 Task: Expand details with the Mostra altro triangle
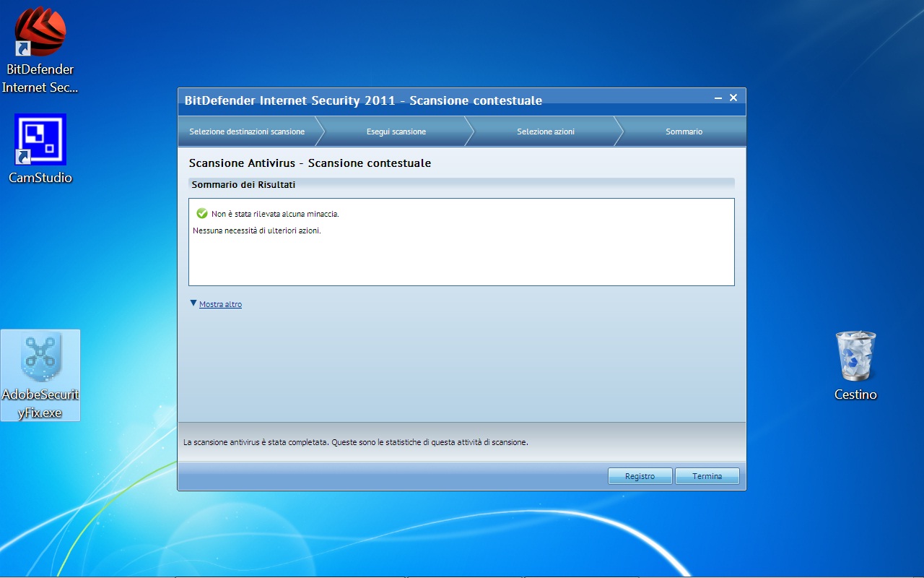point(193,303)
